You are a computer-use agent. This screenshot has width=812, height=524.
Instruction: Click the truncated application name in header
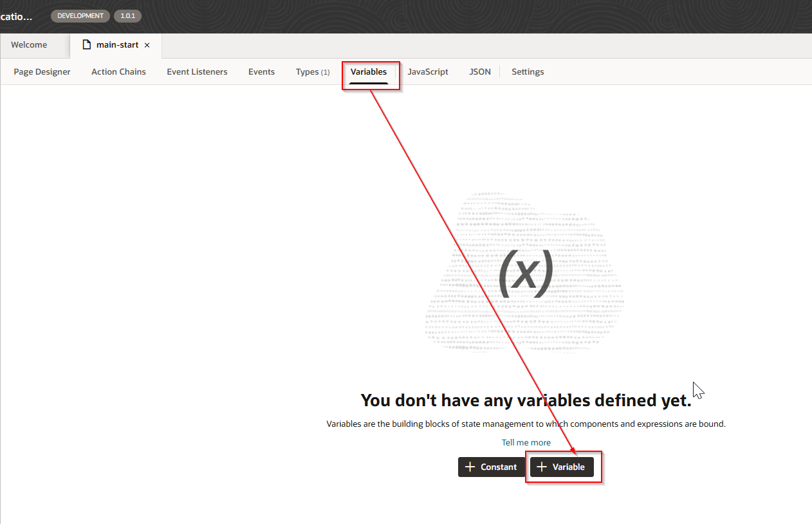(x=16, y=16)
